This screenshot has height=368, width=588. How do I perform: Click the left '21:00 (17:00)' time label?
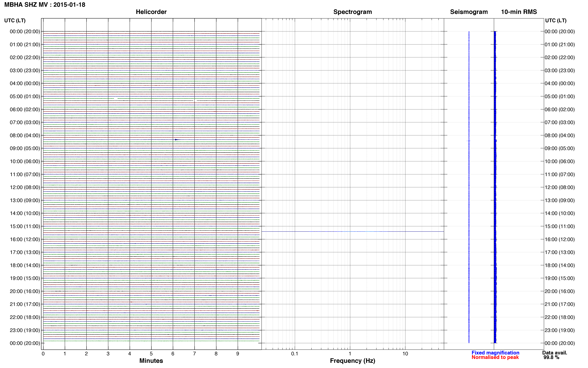(25, 304)
